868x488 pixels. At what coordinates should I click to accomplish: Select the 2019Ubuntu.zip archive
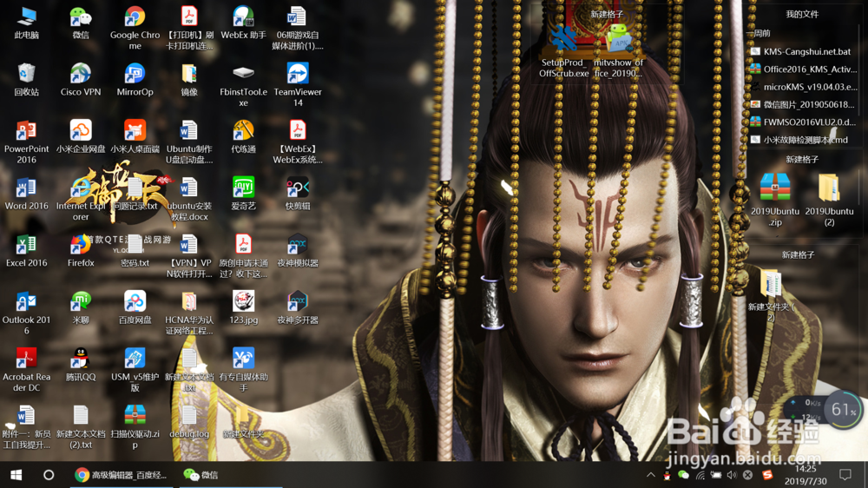pos(775,200)
